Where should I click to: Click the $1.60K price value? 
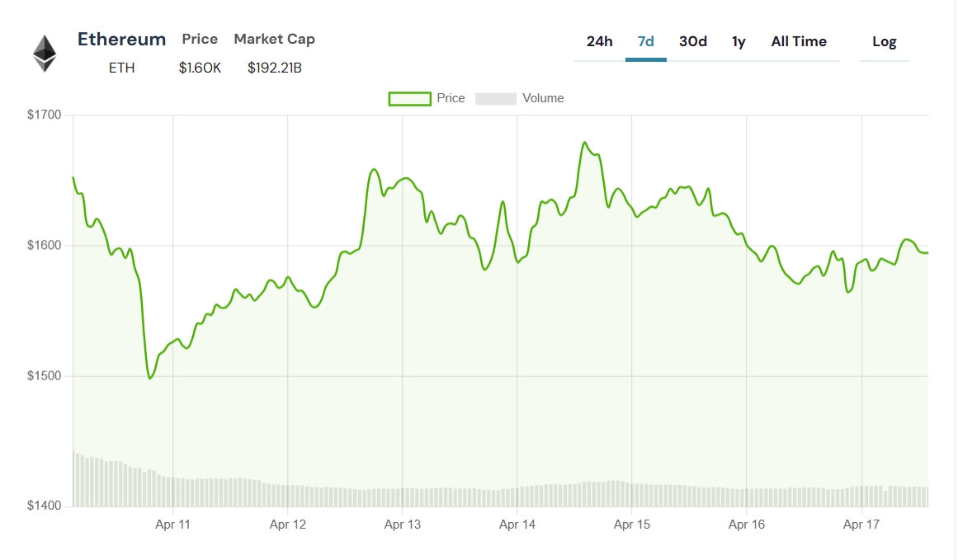[200, 68]
